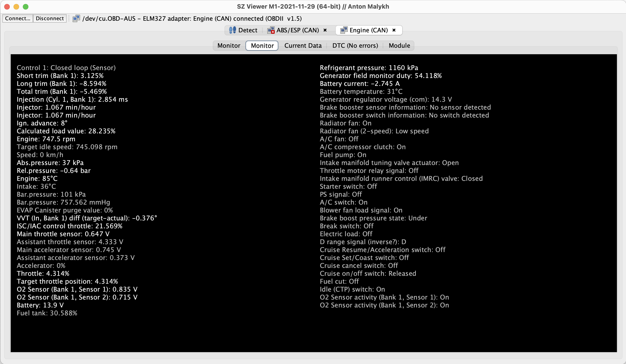Click 'Battery temperature: 31°C' reading
Screen dimensions: 626x364
point(361,92)
